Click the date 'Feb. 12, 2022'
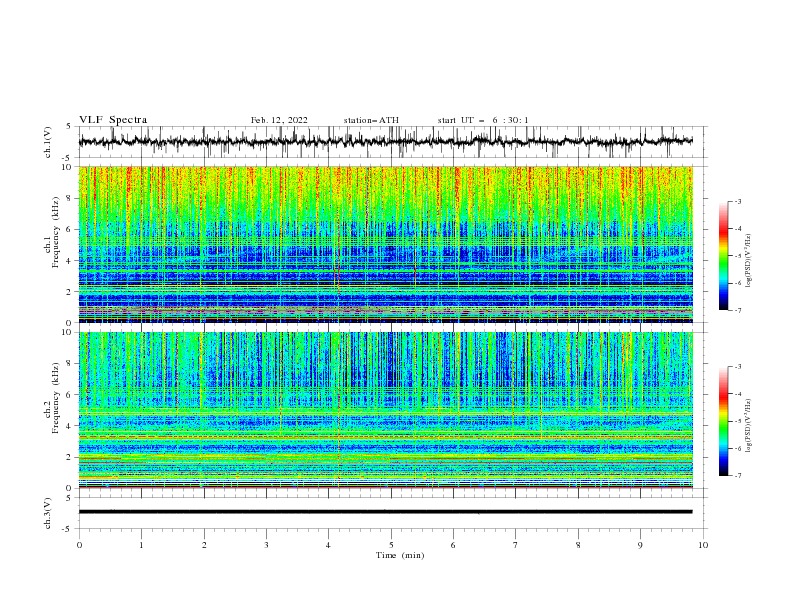This screenshot has width=792, height=612. 279,120
